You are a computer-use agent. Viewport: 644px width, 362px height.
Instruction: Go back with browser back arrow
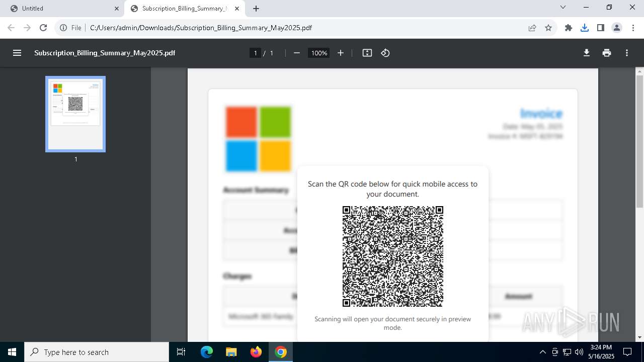click(11, 28)
